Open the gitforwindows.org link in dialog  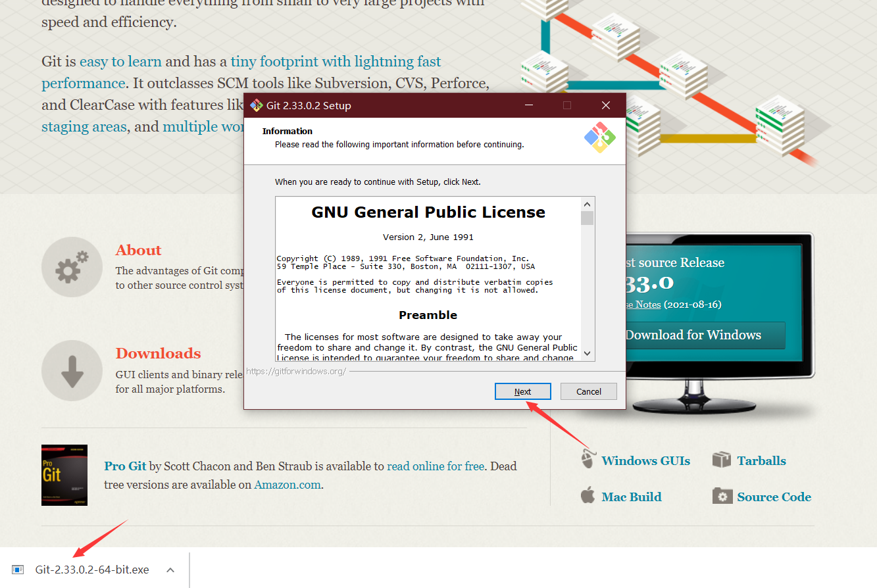point(296,371)
